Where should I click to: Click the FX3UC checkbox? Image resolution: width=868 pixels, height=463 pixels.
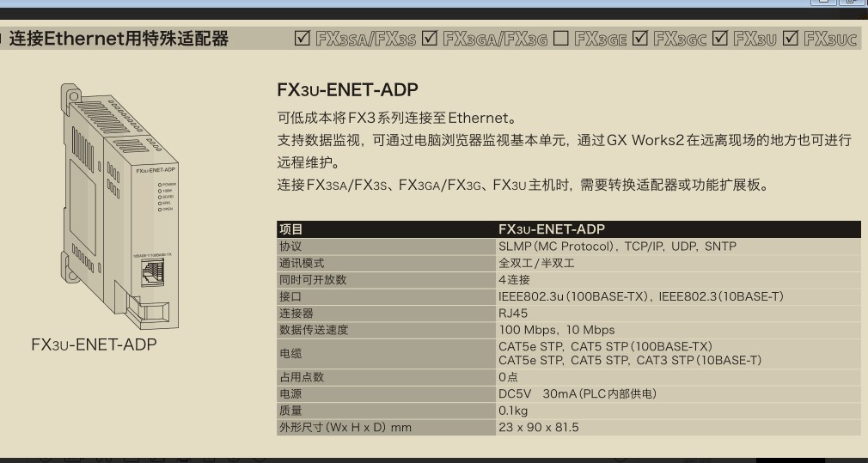pos(791,38)
